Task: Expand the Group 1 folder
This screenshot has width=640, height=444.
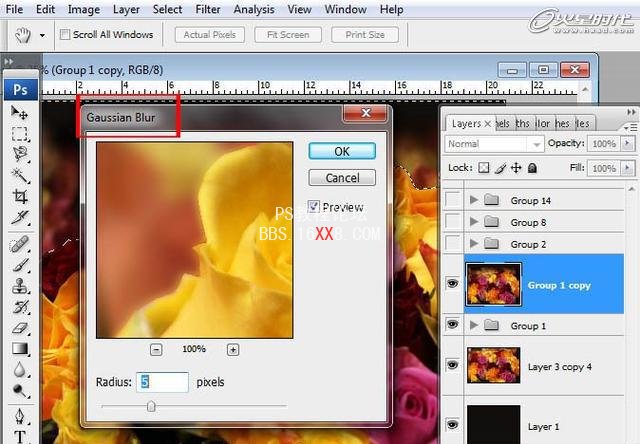Action: 473,325
